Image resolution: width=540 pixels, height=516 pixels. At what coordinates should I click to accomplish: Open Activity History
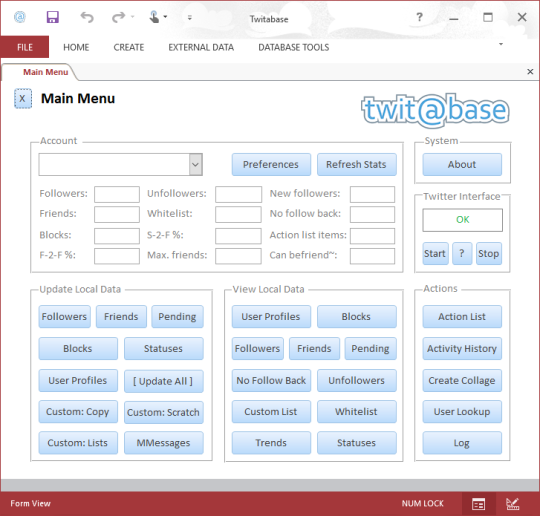(462, 349)
